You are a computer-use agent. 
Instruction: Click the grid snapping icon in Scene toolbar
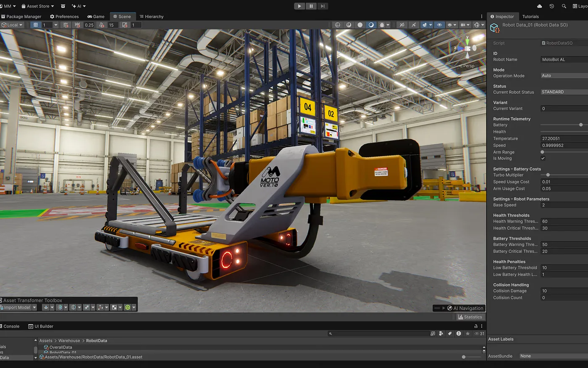(x=66, y=25)
